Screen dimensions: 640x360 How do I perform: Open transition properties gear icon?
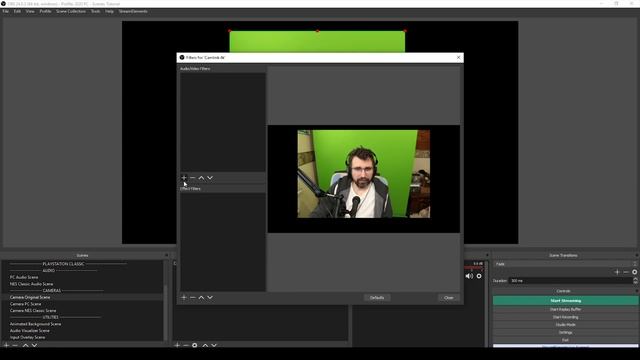click(x=635, y=272)
